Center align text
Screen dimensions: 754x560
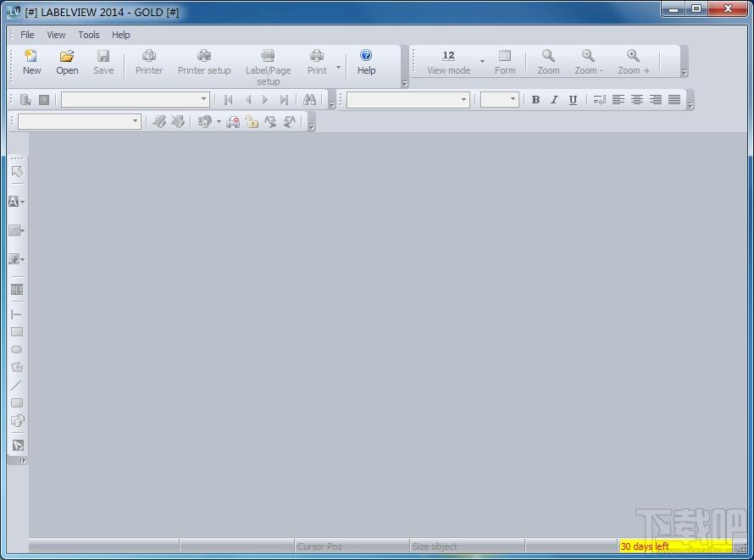pyautogui.click(x=637, y=100)
